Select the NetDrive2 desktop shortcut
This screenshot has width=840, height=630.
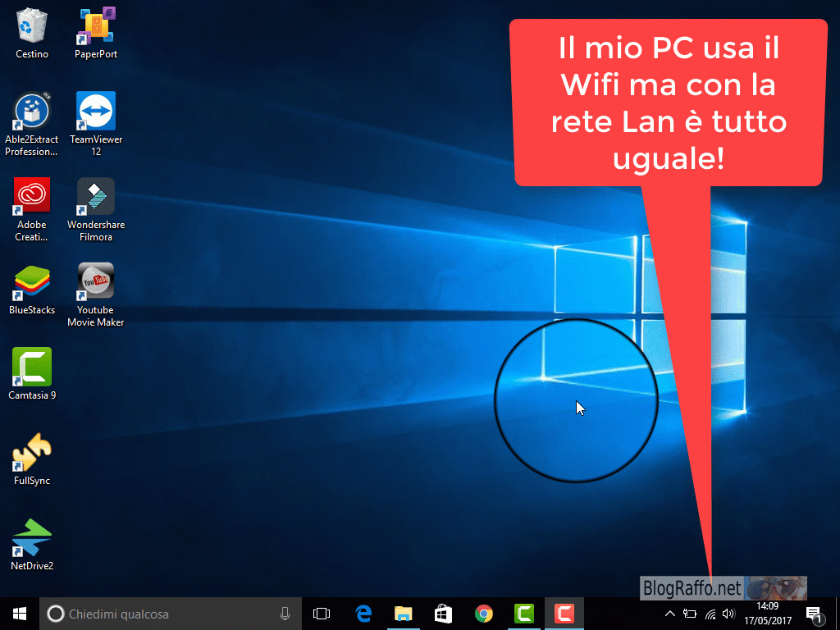32,545
